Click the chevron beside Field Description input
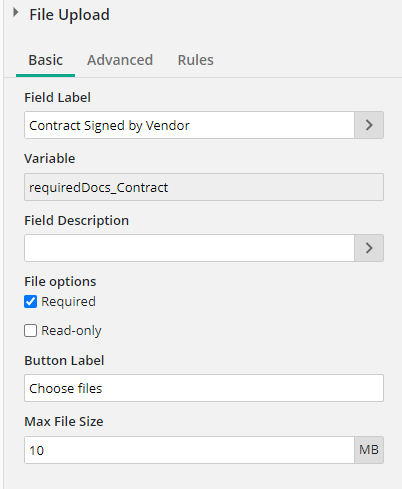The height and width of the screenshot is (489, 402). click(x=369, y=248)
